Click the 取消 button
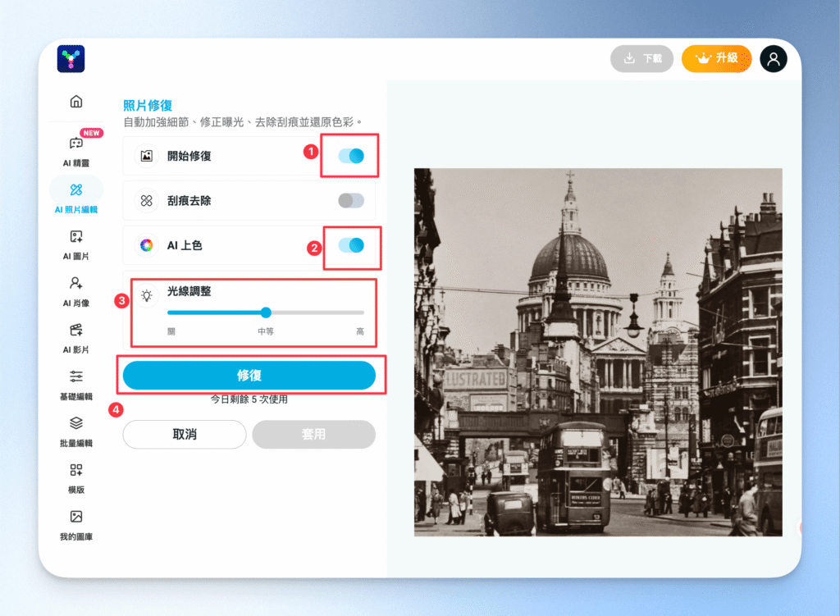The height and width of the screenshot is (616, 840). (x=185, y=435)
